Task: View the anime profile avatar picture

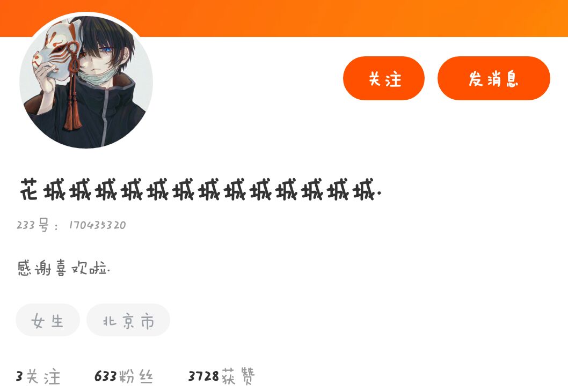Action: pyautogui.click(x=86, y=82)
